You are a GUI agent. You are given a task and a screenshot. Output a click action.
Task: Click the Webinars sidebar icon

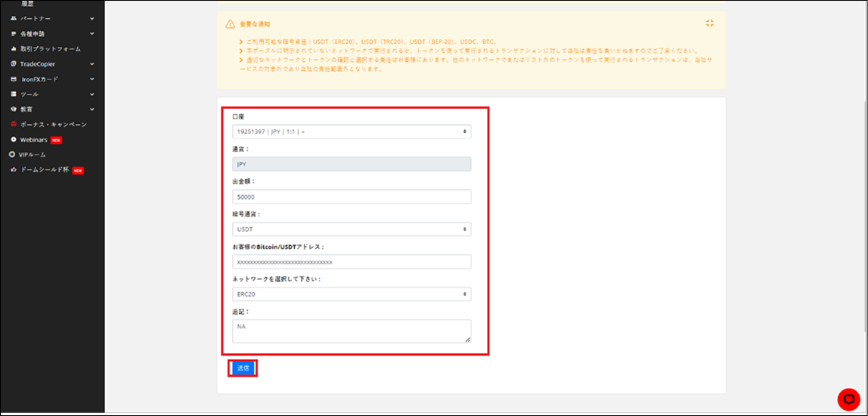[x=14, y=140]
